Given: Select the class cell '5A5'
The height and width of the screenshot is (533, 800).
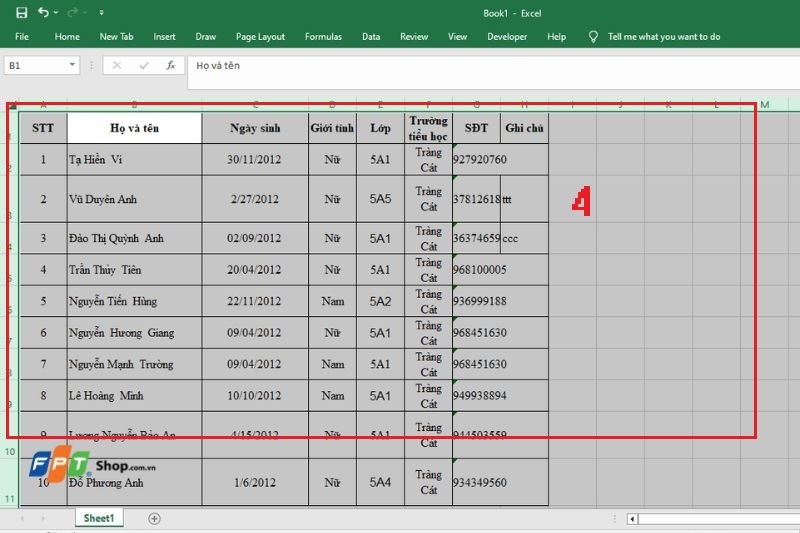Looking at the screenshot, I should [x=380, y=199].
